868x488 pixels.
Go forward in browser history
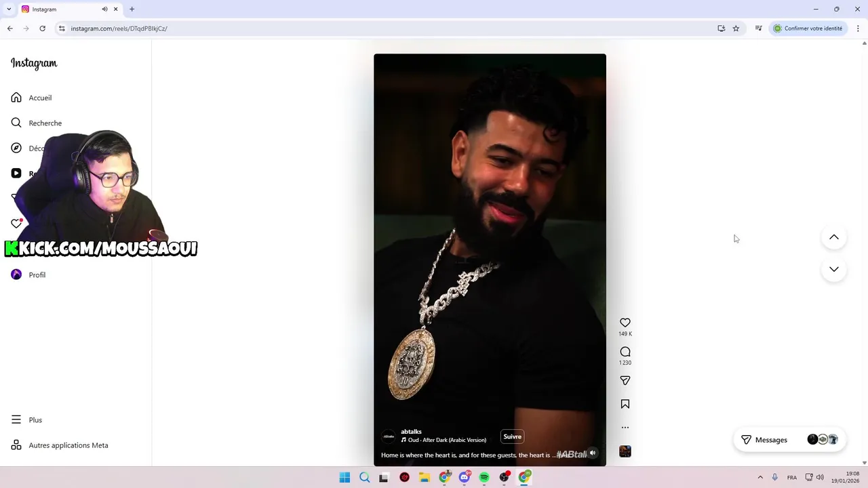(x=26, y=28)
